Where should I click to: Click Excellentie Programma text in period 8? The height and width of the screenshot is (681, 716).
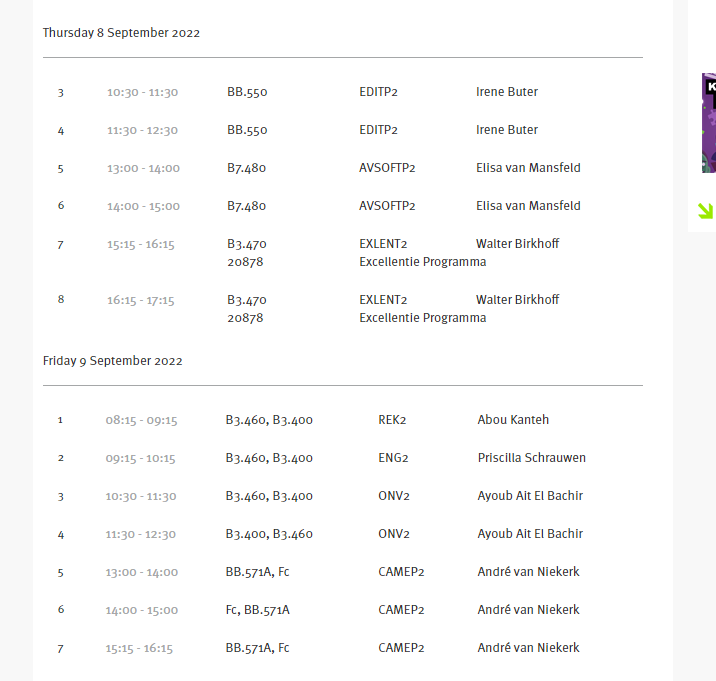(422, 318)
